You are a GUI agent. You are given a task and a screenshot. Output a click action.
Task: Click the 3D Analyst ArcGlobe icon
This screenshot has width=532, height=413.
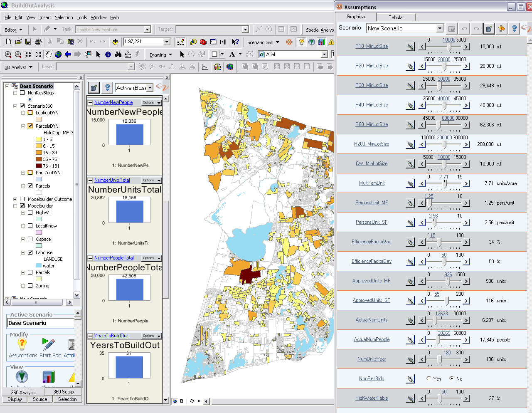click(230, 67)
